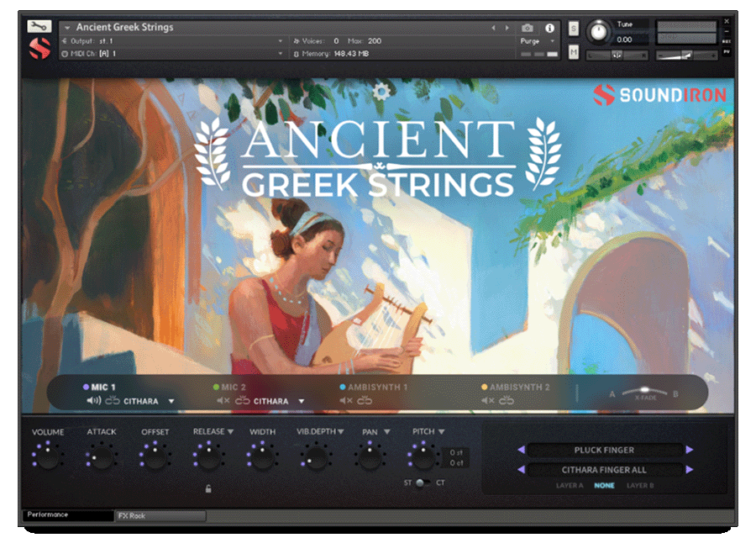
Task: Click the Mic 1 link chain icon
Action: point(113,400)
